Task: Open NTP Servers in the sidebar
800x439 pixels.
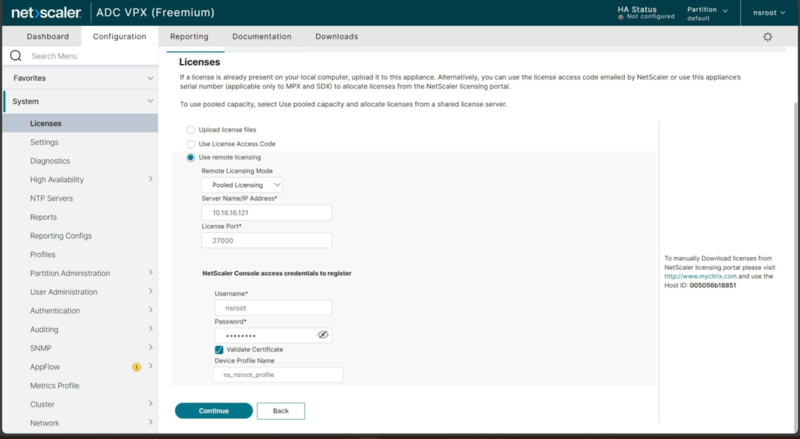Action: point(52,198)
